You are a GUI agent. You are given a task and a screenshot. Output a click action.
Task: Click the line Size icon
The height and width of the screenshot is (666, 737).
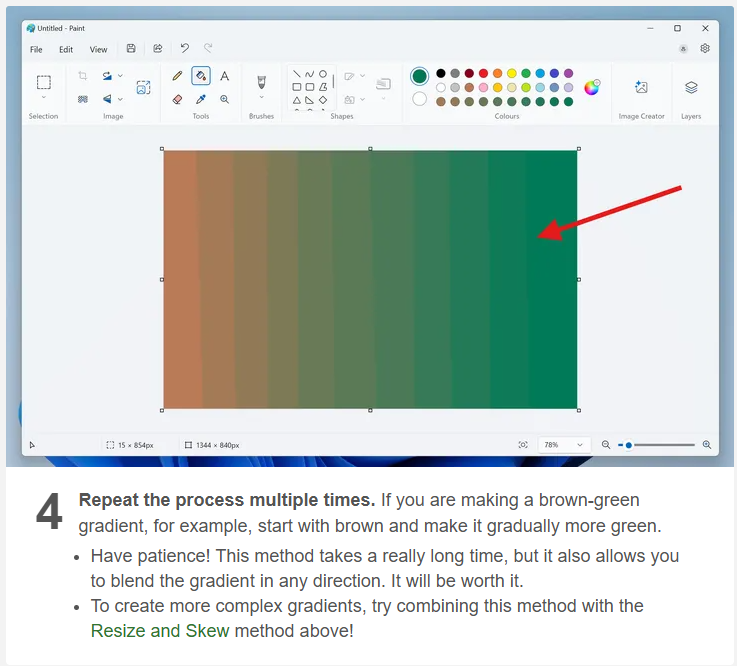click(x=383, y=84)
